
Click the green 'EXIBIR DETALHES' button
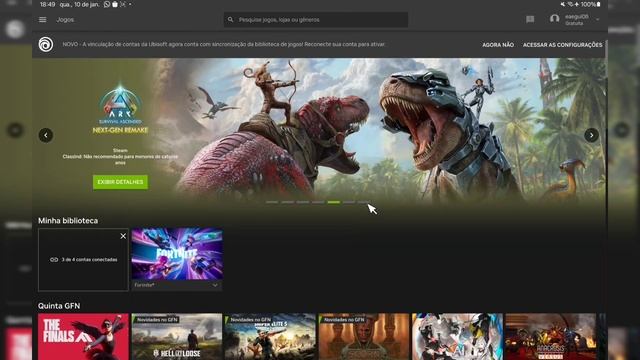tap(120, 182)
